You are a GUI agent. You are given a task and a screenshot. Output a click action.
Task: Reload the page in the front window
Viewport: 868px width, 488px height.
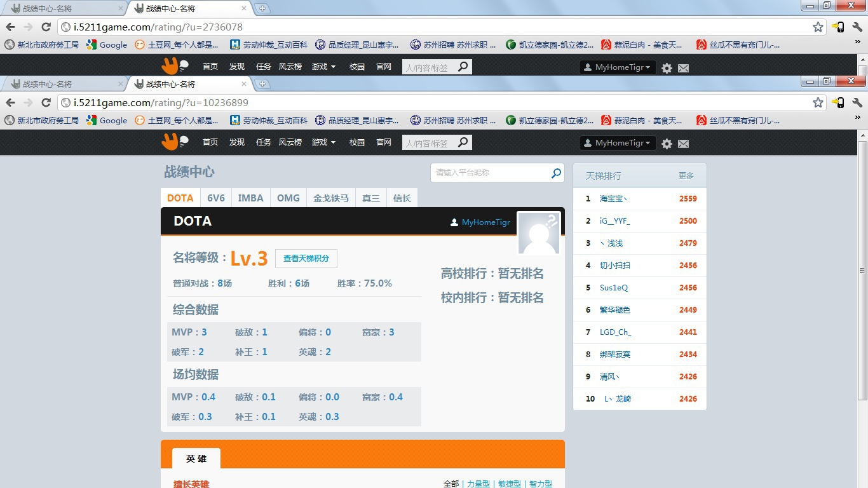[46, 102]
